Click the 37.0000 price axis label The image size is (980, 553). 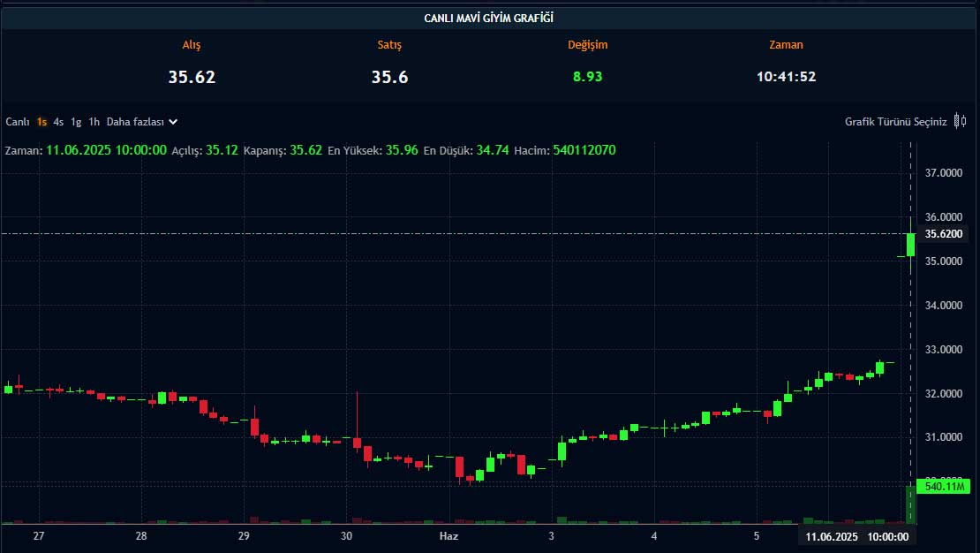pos(944,172)
